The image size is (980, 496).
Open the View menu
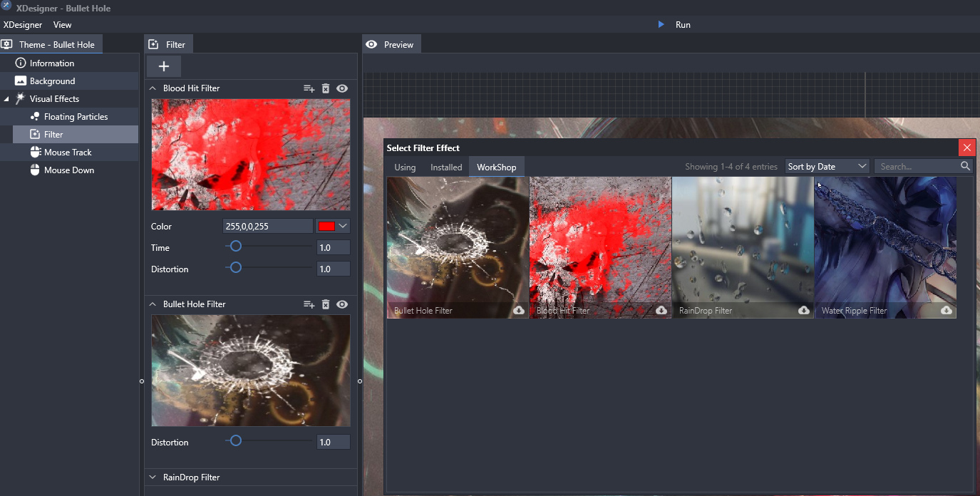coord(63,25)
